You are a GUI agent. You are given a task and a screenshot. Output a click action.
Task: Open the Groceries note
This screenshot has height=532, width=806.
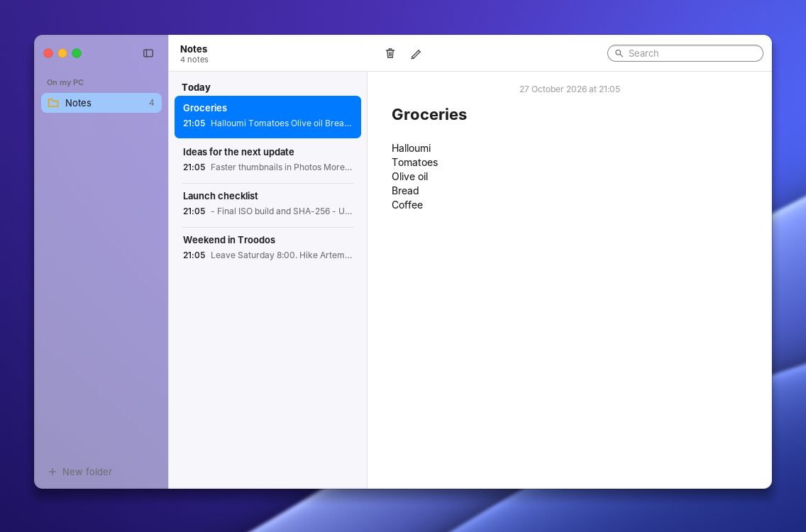pyautogui.click(x=267, y=116)
